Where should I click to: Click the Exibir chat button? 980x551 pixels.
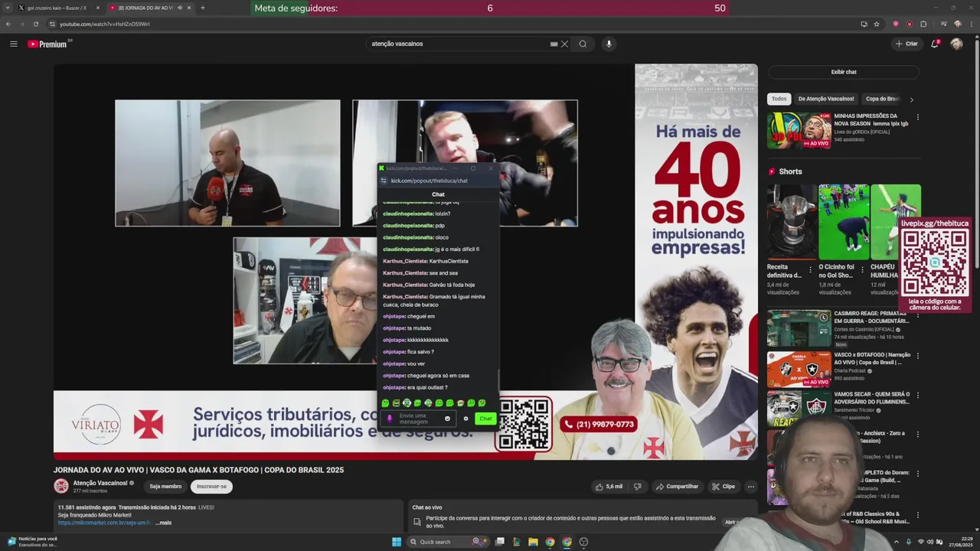click(x=844, y=72)
